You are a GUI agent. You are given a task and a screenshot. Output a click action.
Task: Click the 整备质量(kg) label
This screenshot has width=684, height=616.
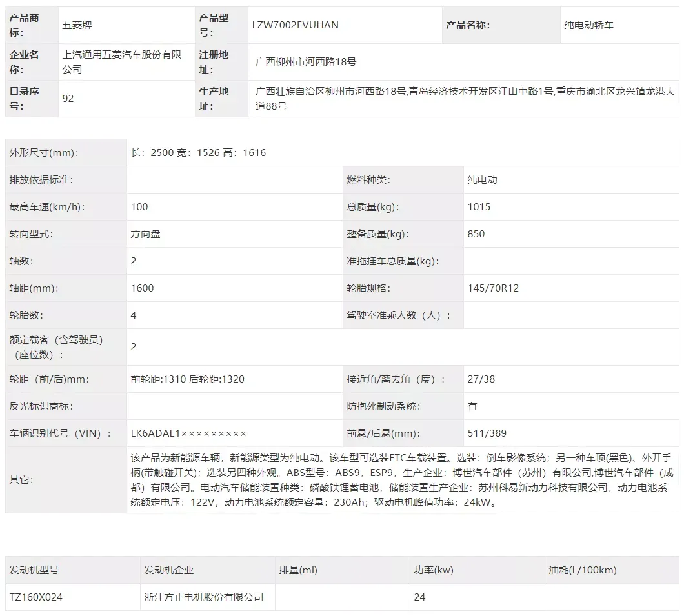click(x=377, y=233)
